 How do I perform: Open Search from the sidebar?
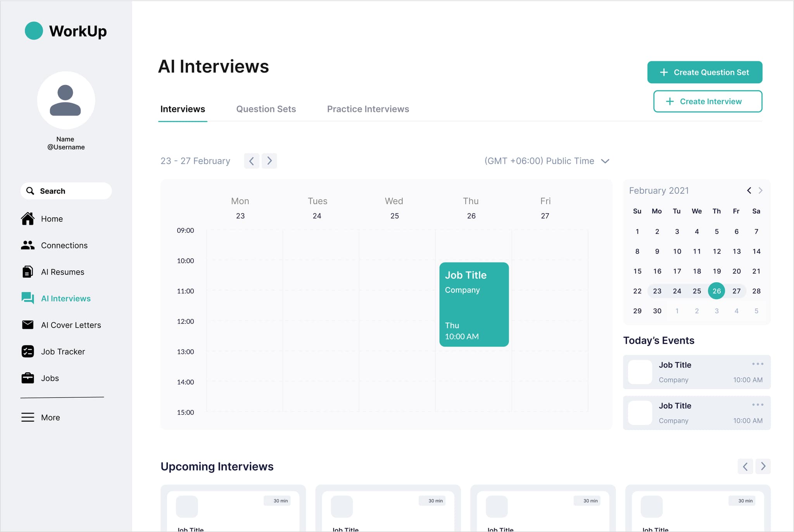[x=66, y=191]
